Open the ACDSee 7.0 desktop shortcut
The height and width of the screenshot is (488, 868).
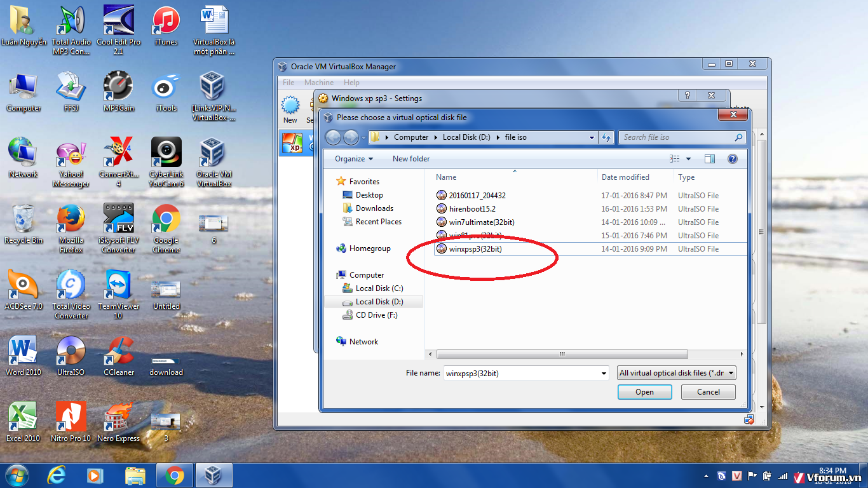pyautogui.click(x=24, y=290)
